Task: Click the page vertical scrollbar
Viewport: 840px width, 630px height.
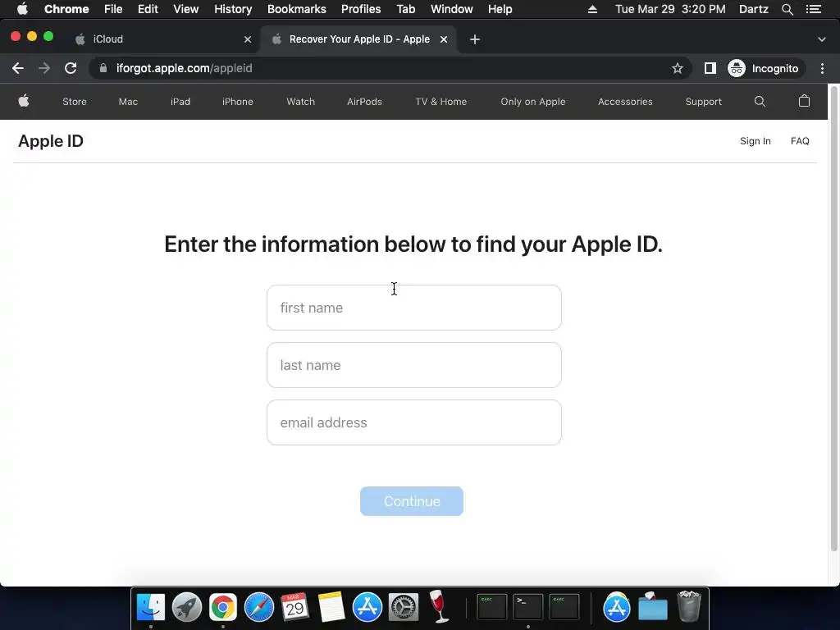Action: click(833, 319)
